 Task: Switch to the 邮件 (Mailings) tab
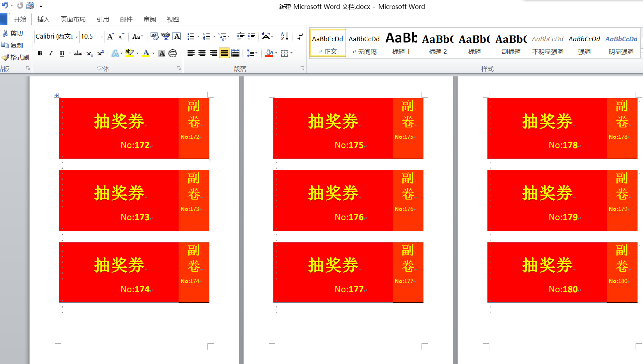[x=126, y=19]
